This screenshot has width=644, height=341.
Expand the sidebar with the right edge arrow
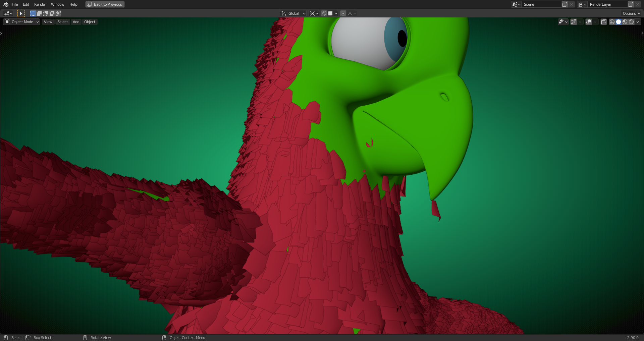click(642, 33)
